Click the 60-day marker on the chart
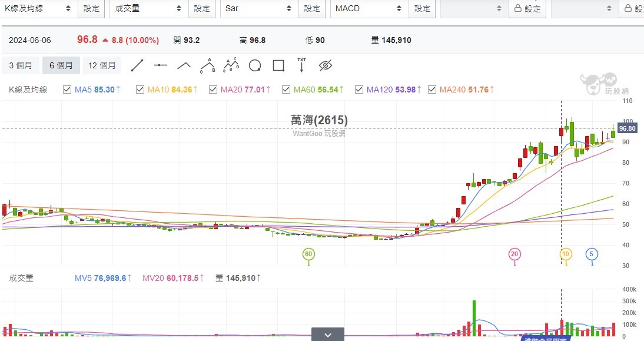Image resolution: width=644 pixels, height=341 pixels. (x=308, y=254)
